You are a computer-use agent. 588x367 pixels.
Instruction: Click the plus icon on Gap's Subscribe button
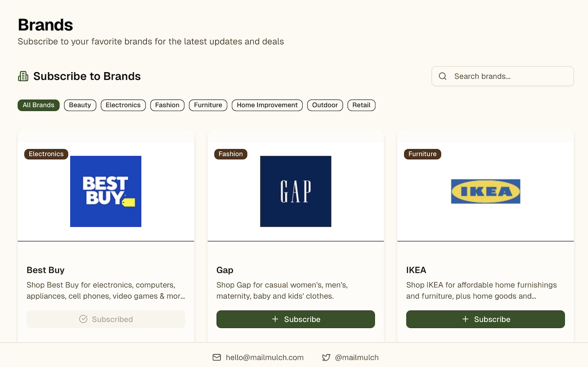(275, 319)
